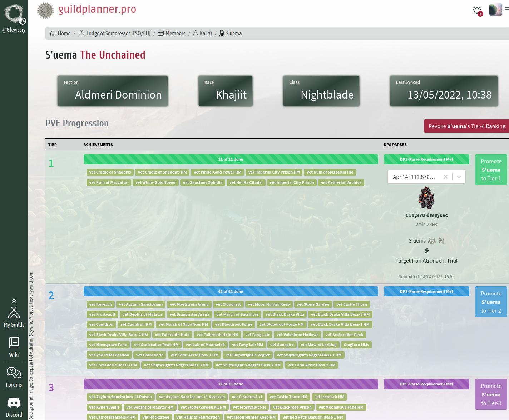Screen dimensions: 509x420
Task: Expand the sidebar chevron above My Guilds
Action: pos(14,301)
